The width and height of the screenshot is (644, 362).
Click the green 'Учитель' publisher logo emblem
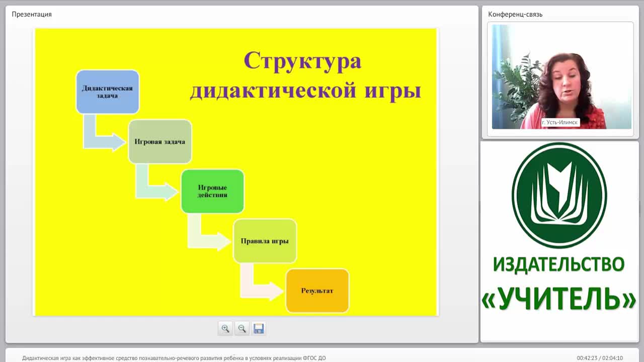point(559,196)
